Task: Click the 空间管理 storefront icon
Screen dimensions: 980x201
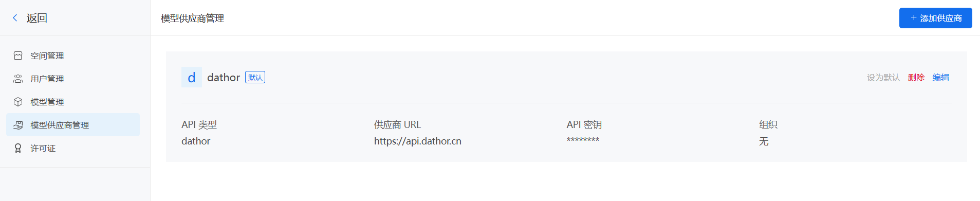Action: point(18,56)
